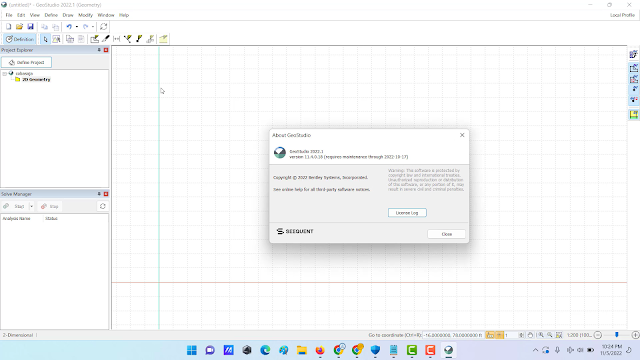Open the View menu
Screen dimensions: 640x360
[x=35, y=15]
